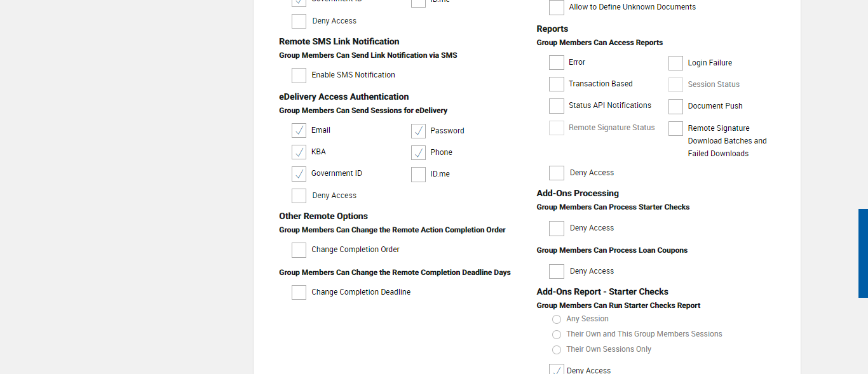868x374 pixels.
Task: Toggle the Password checkbox for eDelivery
Action: (x=418, y=131)
